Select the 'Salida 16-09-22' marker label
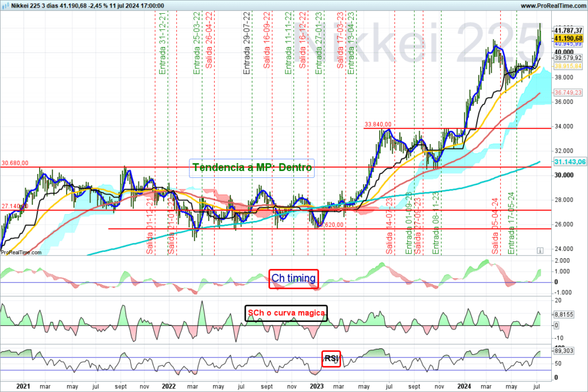Viewport: 588px width, 392px height. coord(266,40)
